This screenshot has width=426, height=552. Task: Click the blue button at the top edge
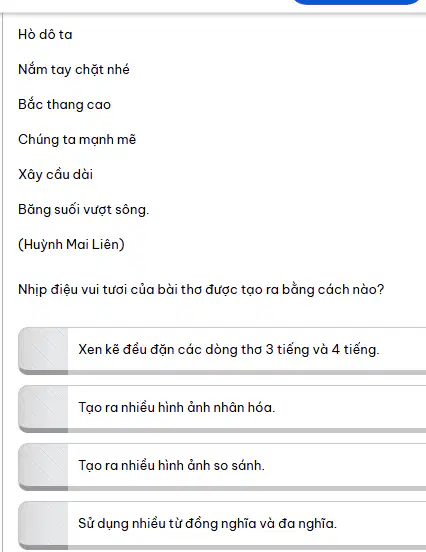356,2
